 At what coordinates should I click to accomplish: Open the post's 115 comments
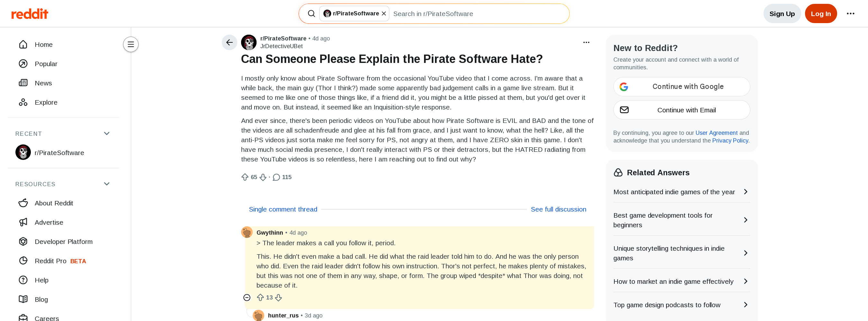(x=282, y=177)
